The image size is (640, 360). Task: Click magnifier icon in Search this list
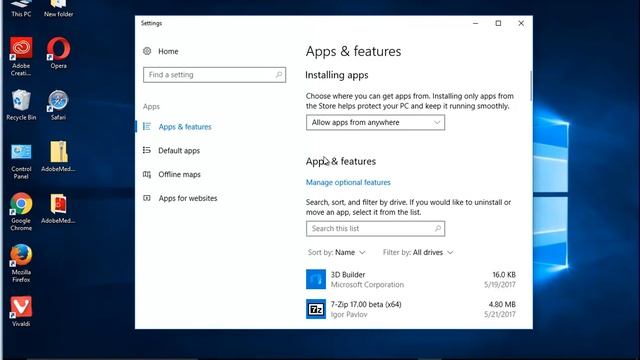[438, 229]
